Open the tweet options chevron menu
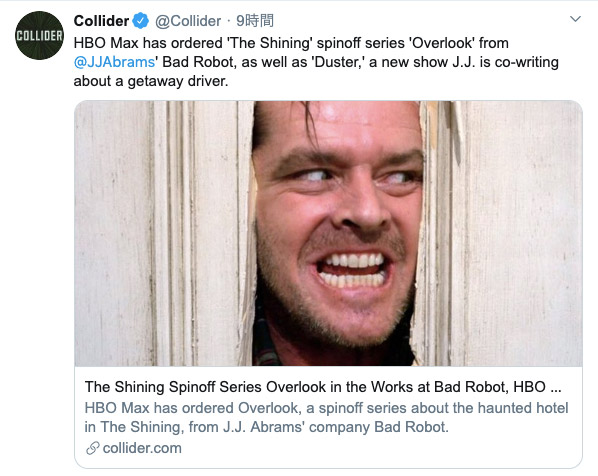Screen dimensions: 598x476 tap(575, 19)
